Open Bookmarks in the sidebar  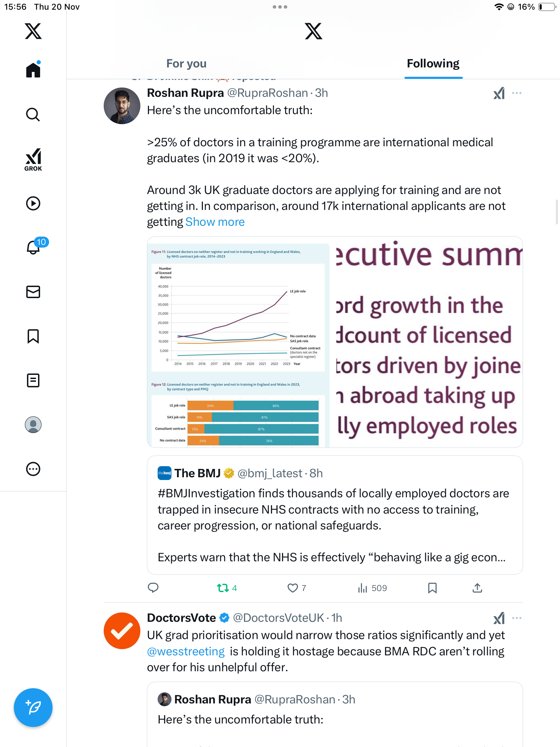click(x=33, y=336)
